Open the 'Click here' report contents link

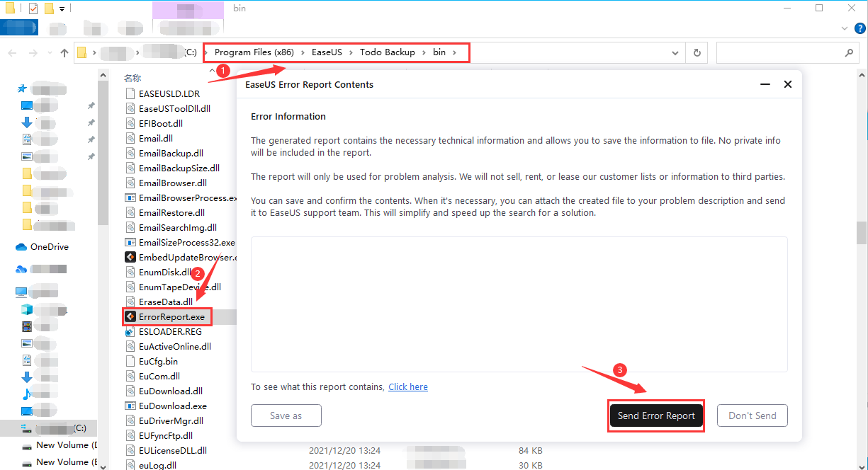pyautogui.click(x=408, y=387)
